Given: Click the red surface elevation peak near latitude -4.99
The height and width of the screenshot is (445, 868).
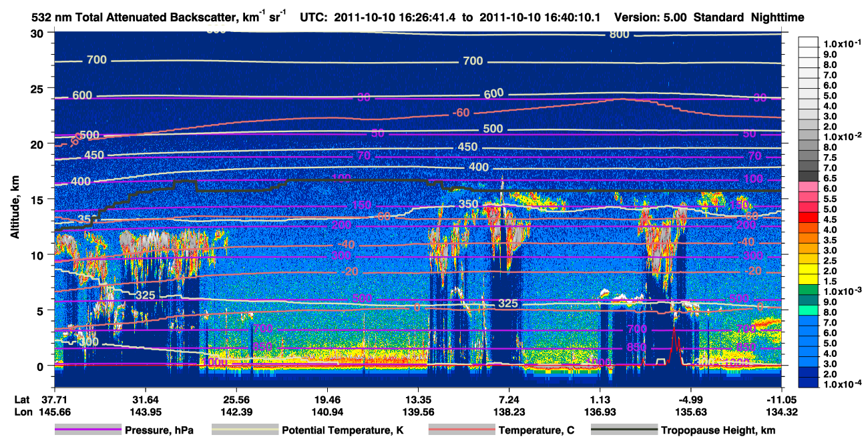Looking at the screenshot, I should point(674,346).
